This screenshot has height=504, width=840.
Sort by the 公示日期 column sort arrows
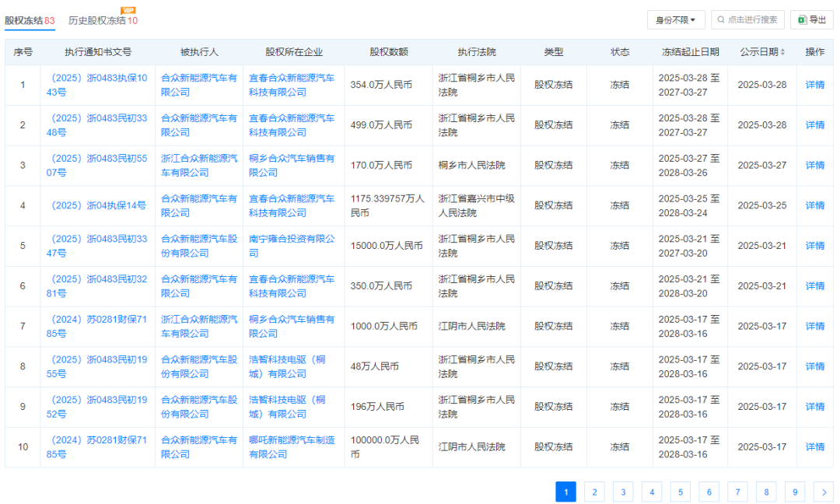click(x=782, y=52)
